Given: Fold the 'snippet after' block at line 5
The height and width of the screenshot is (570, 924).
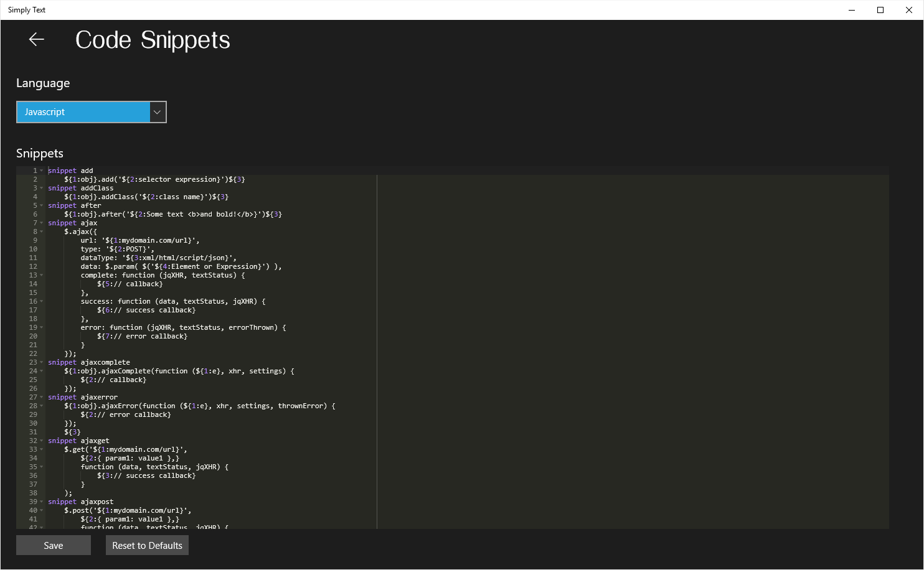Looking at the screenshot, I should [42, 205].
